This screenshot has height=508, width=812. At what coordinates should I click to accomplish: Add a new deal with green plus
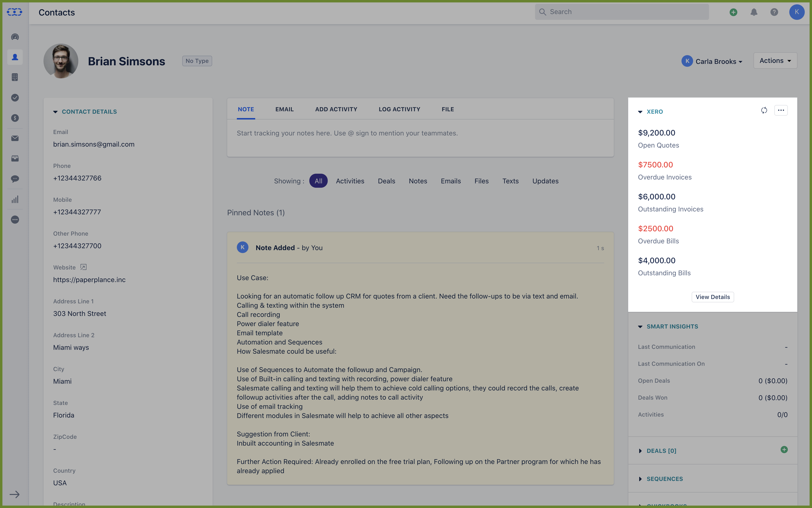pyautogui.click(x=784, y=449)
